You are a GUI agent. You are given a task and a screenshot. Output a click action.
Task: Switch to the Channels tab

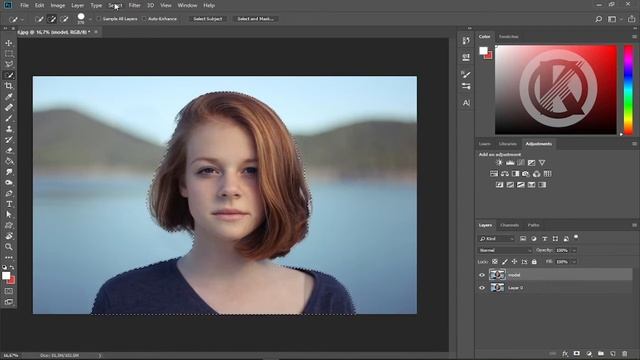509,225
